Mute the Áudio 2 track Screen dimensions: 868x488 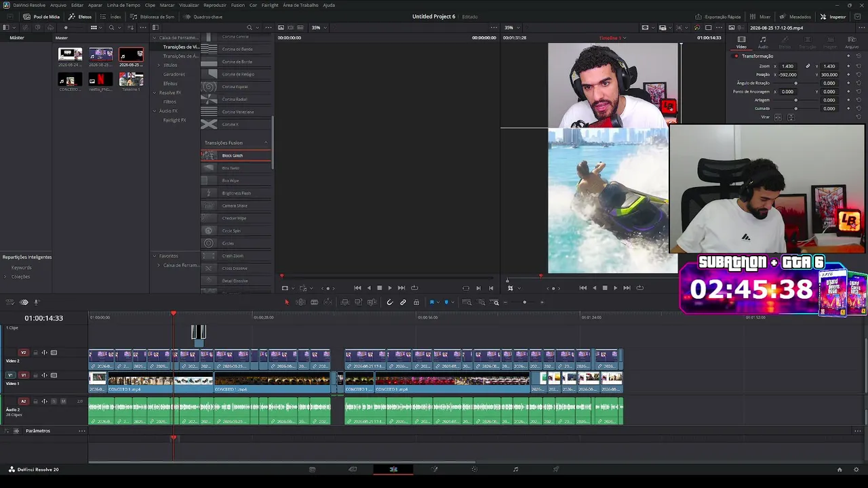point(64,401)
